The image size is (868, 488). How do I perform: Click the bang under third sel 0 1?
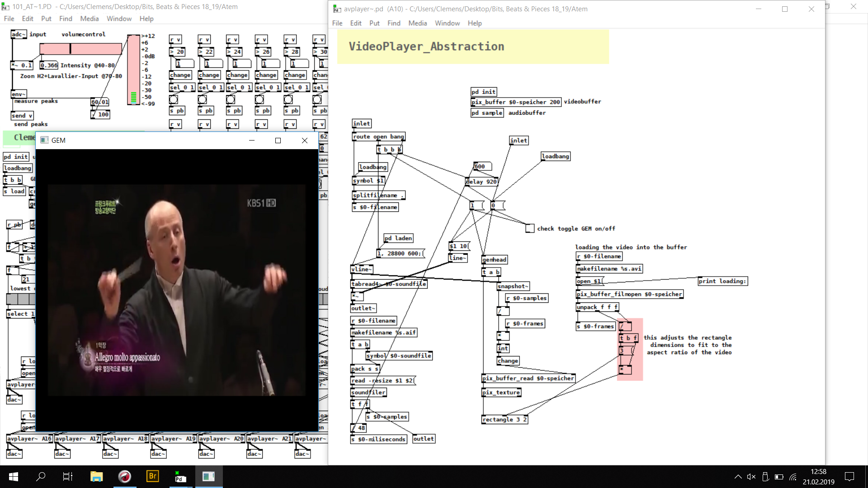pos(231,99)
